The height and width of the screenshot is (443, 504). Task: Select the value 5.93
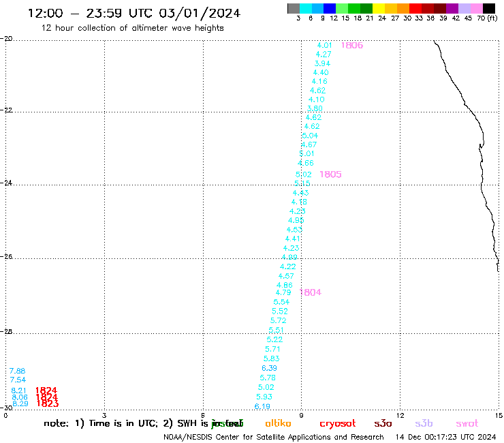point(264,397)
